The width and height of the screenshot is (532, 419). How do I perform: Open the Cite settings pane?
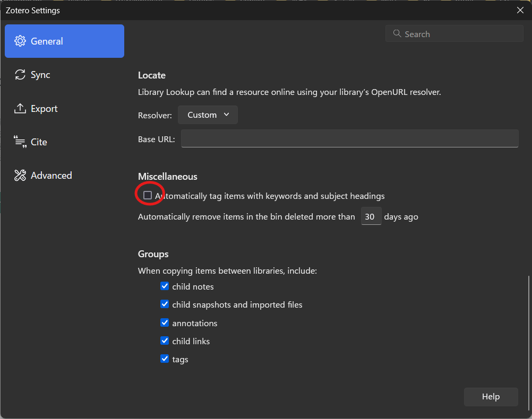pyautogui.click(x=64, y=142)
